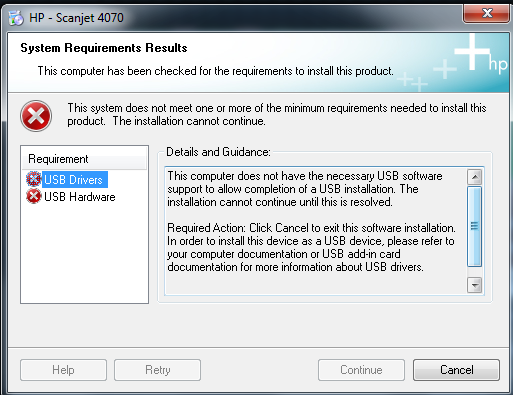
Task: Click the HP Scanjet installer title bar icon
Action: pyautogui.click(x=16, y=18)
